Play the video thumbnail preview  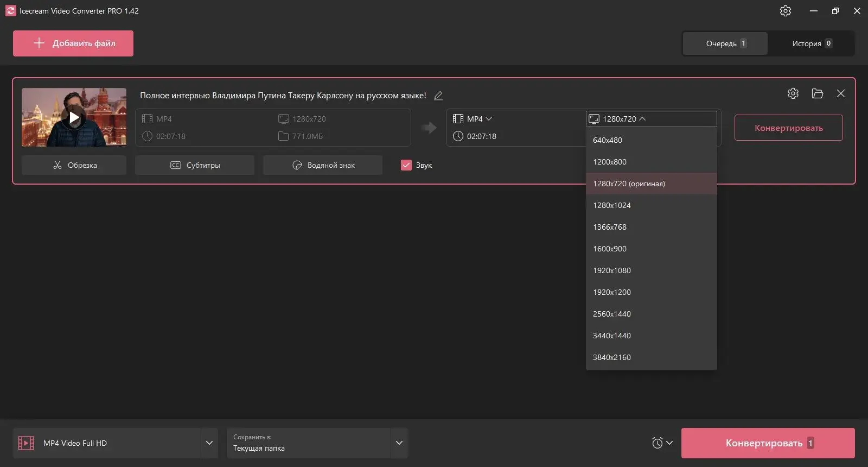click(x=74, y=117)
